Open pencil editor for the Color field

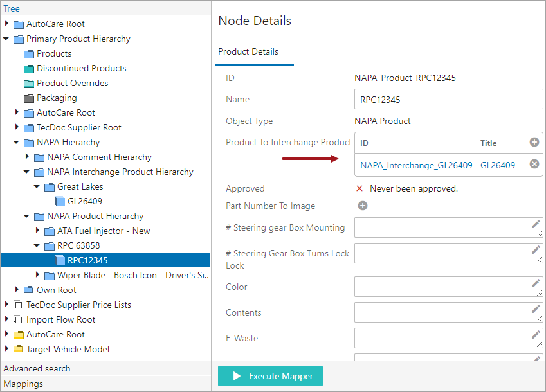coord(536,283)
